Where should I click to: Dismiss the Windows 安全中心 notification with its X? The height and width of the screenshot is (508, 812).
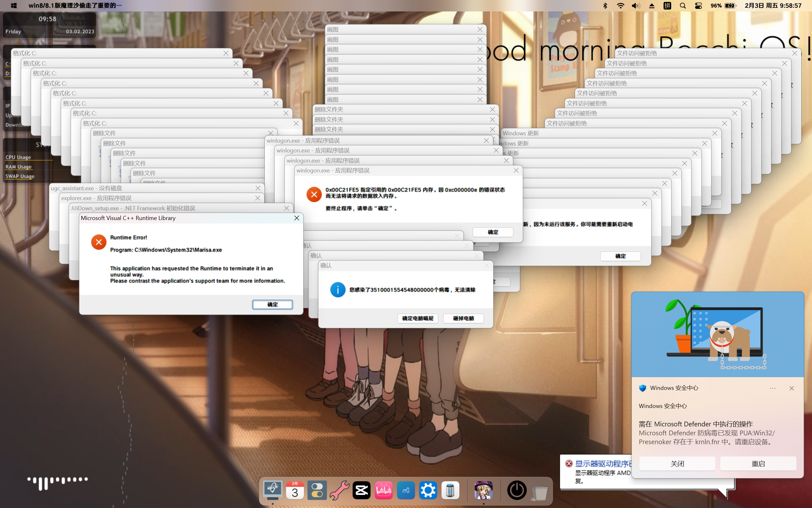[x=791, y=388]
